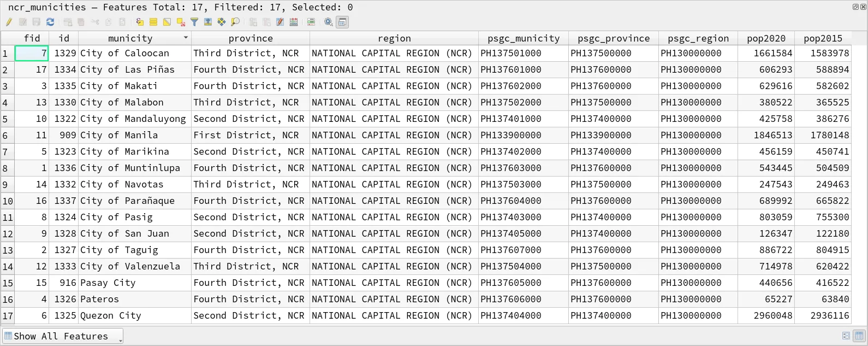This screenshot has width=868, height=346.
Task: Click the New field icon
Action: (253, 22)
